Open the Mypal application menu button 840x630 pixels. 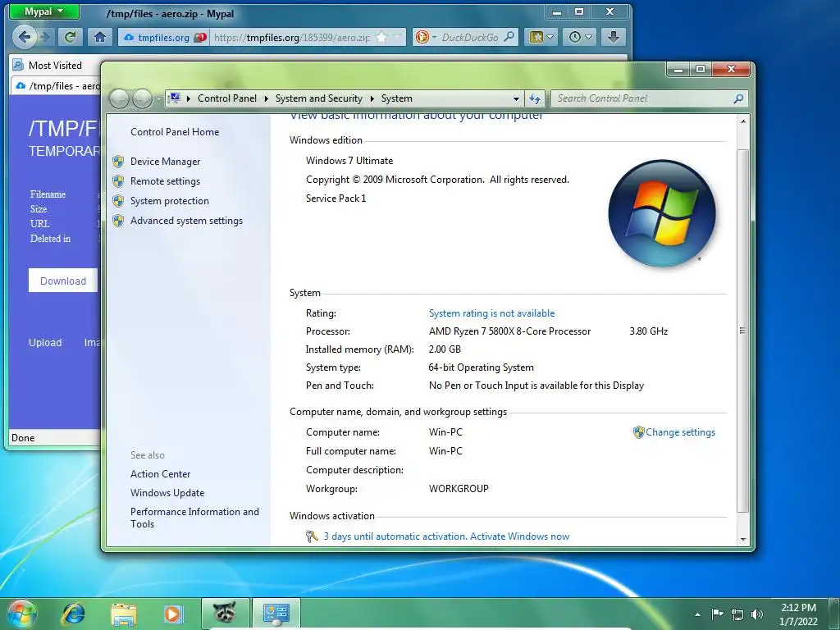[44, 11]
